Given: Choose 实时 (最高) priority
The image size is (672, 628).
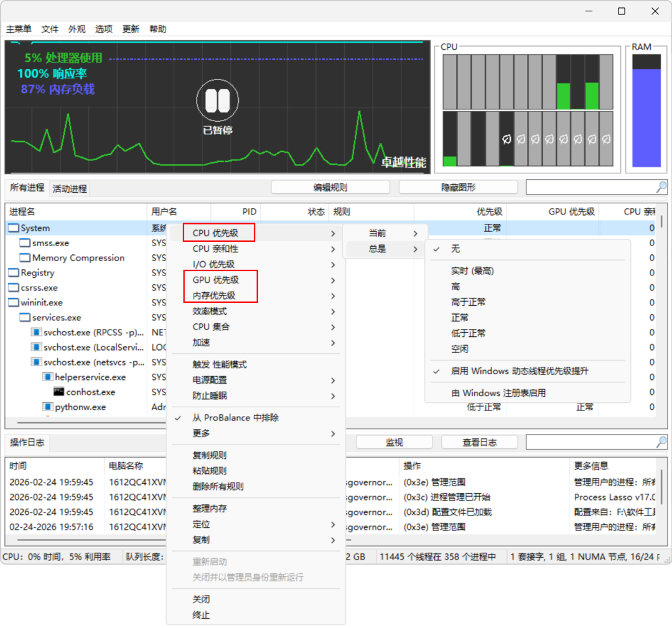Looking at the screenshot, I should tap(528, 270).
